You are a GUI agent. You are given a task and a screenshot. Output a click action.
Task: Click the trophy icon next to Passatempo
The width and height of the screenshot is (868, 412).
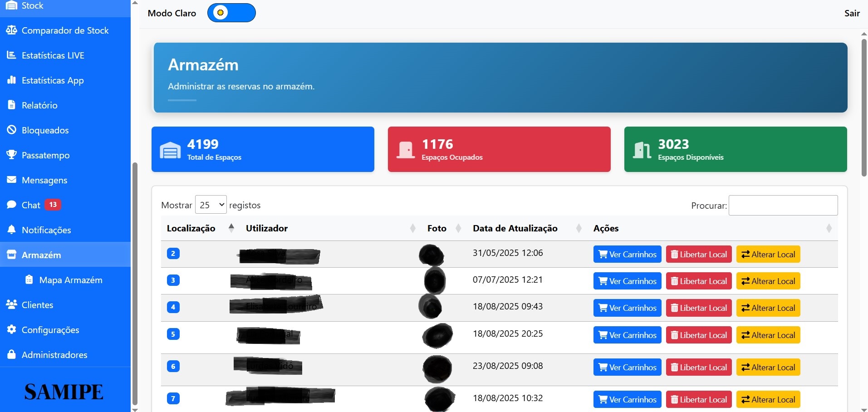click(11, 155)
